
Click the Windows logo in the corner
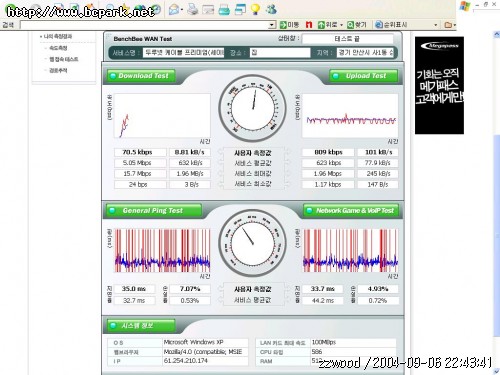click(464, 7)
